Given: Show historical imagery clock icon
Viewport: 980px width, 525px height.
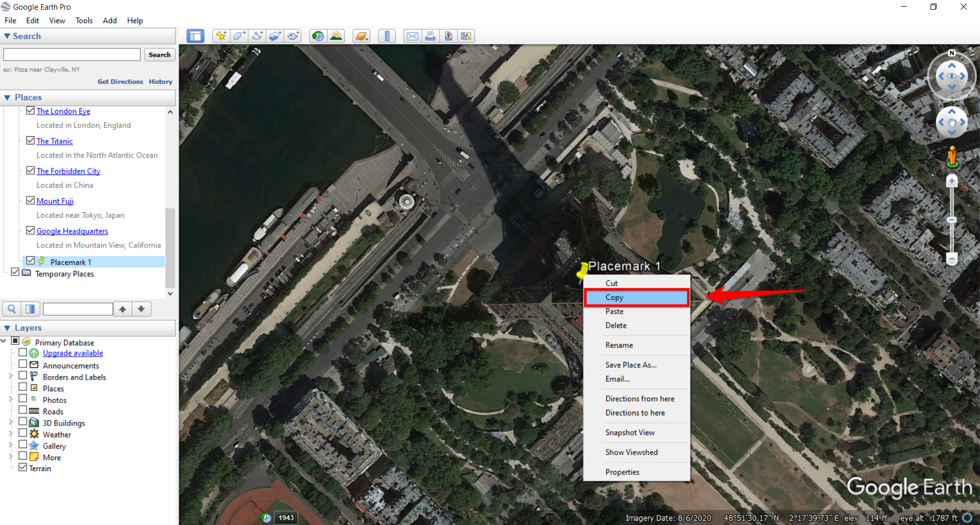Looking at the screenshot, I should pos(318,36).
